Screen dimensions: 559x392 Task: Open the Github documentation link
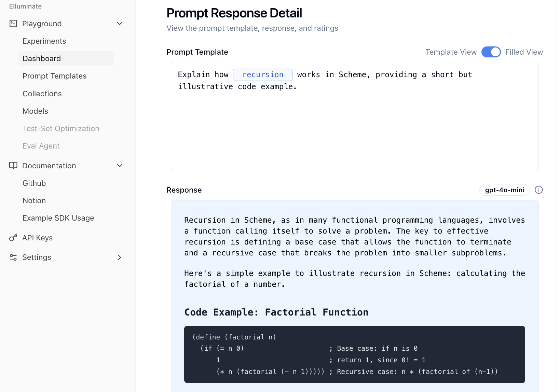34,183
